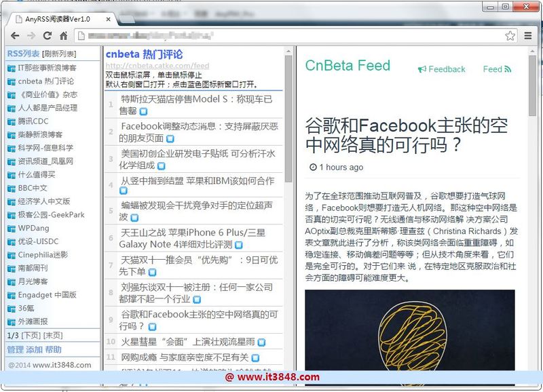The width and height of the screenshot is (543, 392).
Task: Click the browser back arrow
Action: (15, 36)
